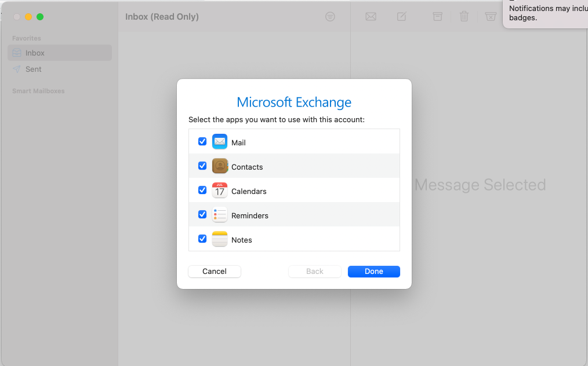Click the yellow minimize window button
Image resolution: width=588 pixels, height=366 pixels.
tap(28, 17)
